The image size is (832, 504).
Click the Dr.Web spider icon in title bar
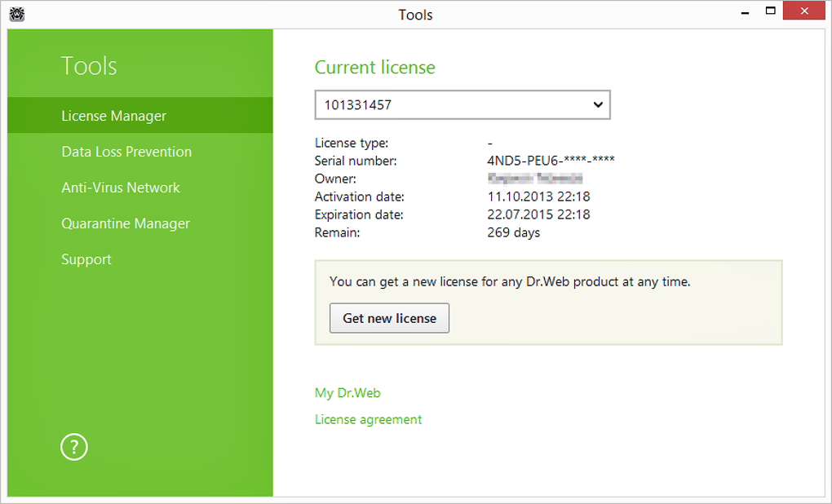tap(15, 15)
